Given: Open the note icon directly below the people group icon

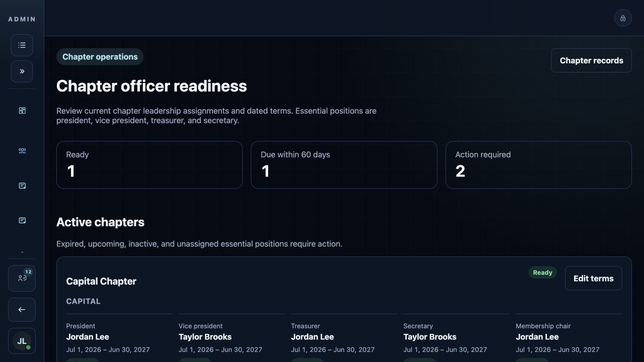Looking at the screenshot, I should (22, 186).
